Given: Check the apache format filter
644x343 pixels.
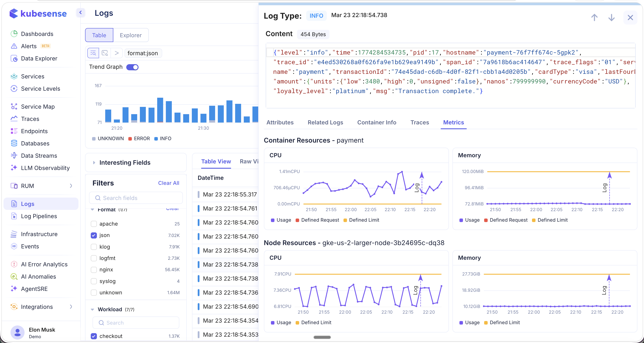Looking at the screenshot, I should point(94,224).
